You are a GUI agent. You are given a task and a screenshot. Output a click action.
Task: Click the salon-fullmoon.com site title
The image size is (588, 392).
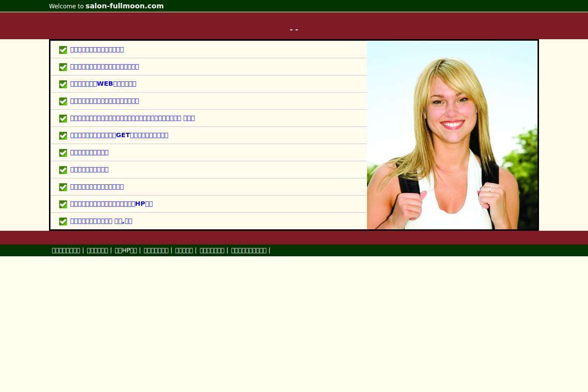click(x=124, y=6)
